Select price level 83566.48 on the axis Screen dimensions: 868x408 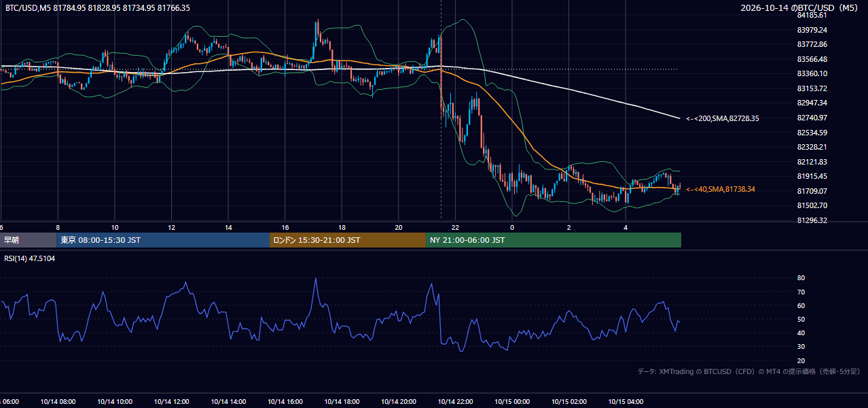point(812,59)
